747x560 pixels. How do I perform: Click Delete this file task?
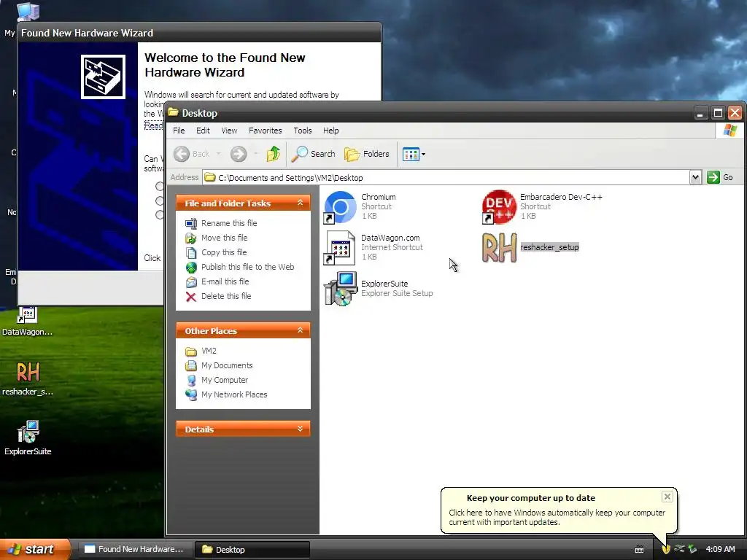[x=226, y=296]
